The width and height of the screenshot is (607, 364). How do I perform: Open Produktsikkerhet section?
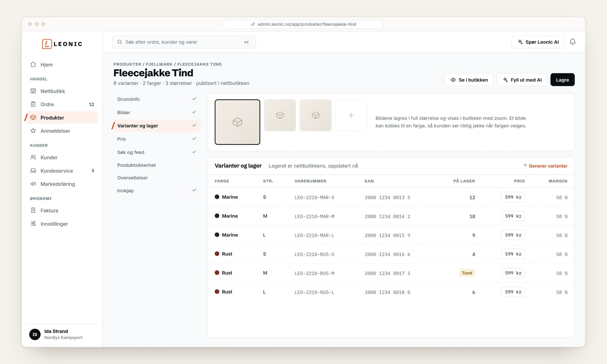point(156,165)
